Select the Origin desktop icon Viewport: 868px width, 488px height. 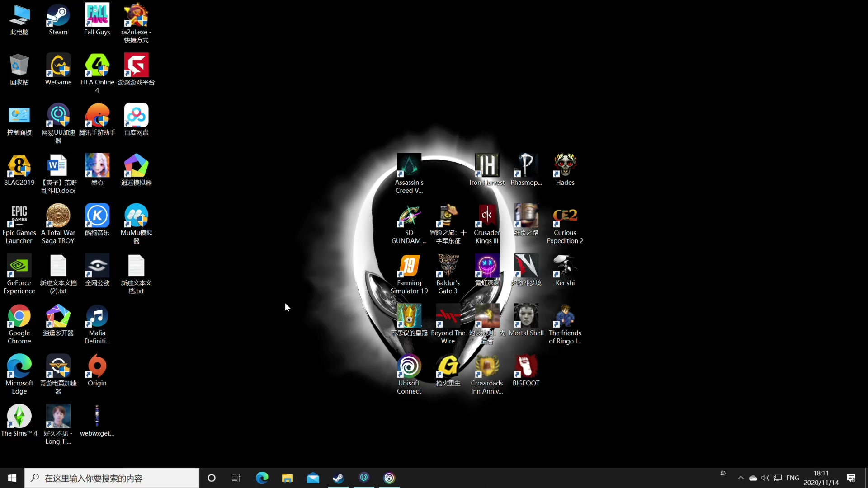[x=97, y=371]
